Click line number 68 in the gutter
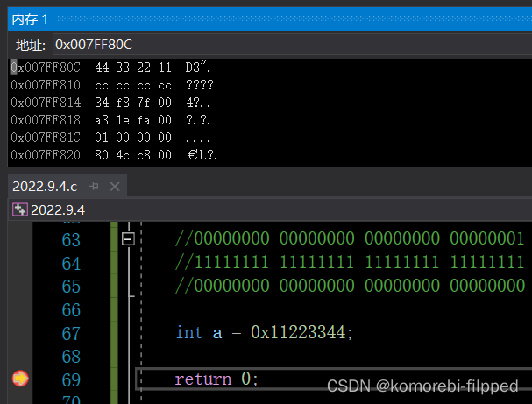The image size is (532, 404). pos(71,356)
